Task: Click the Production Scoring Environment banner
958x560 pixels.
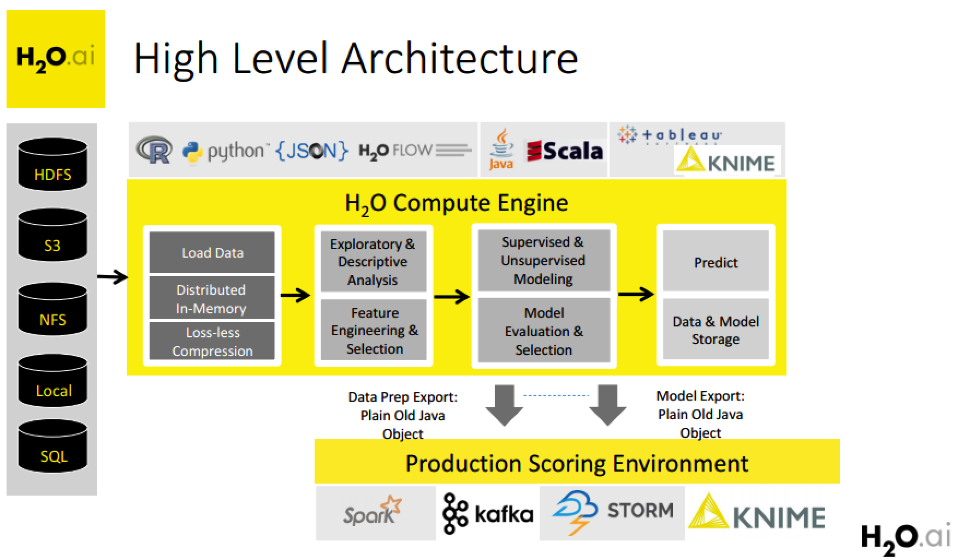Action: pos(577,463)
